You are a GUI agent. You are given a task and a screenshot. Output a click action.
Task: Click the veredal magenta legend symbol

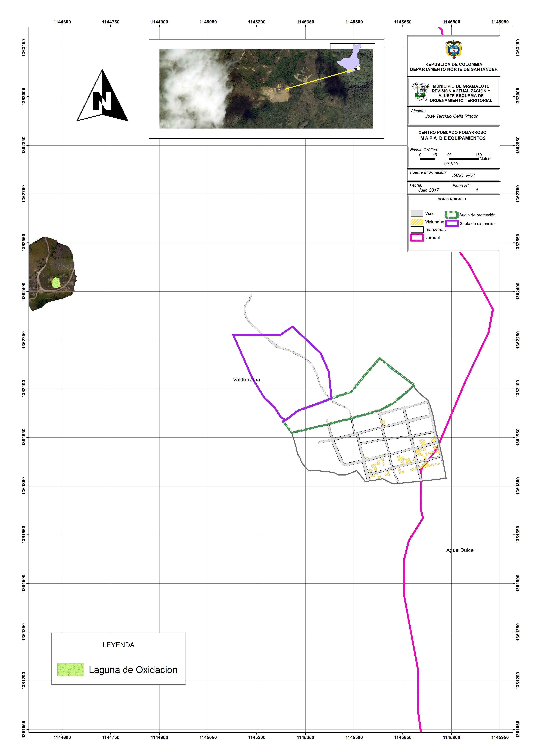417,237
